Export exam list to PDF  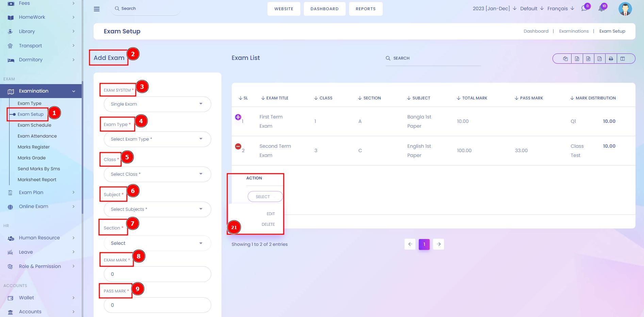pyautogui.click(x=599, y=59)
